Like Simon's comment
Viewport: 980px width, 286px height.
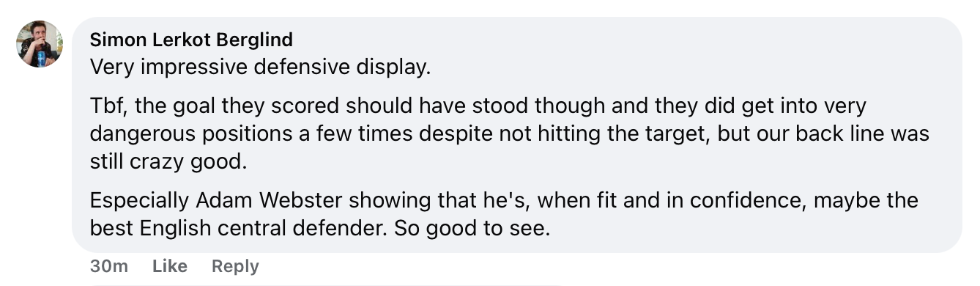click(x=170, y=266)
